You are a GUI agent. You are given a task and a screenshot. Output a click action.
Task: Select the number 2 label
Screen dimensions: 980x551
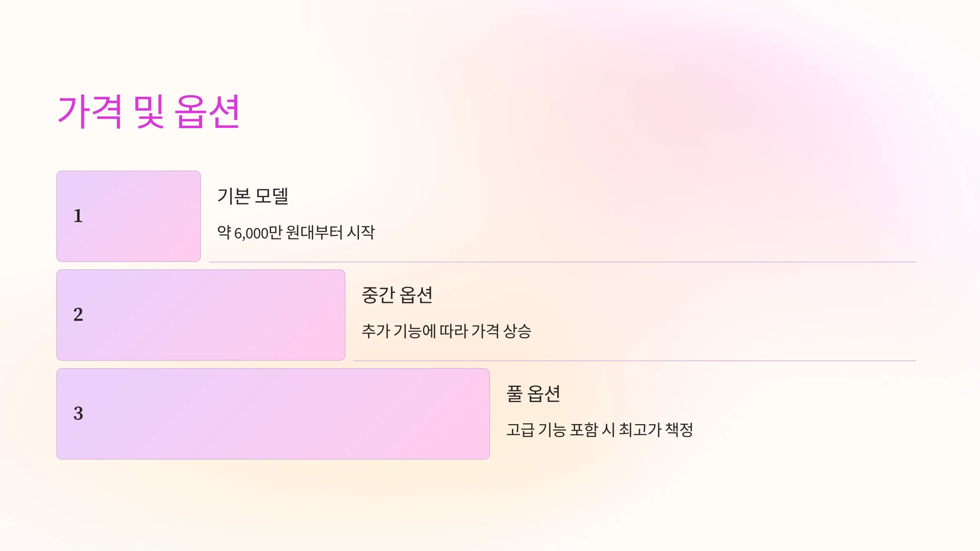(78, 315)
